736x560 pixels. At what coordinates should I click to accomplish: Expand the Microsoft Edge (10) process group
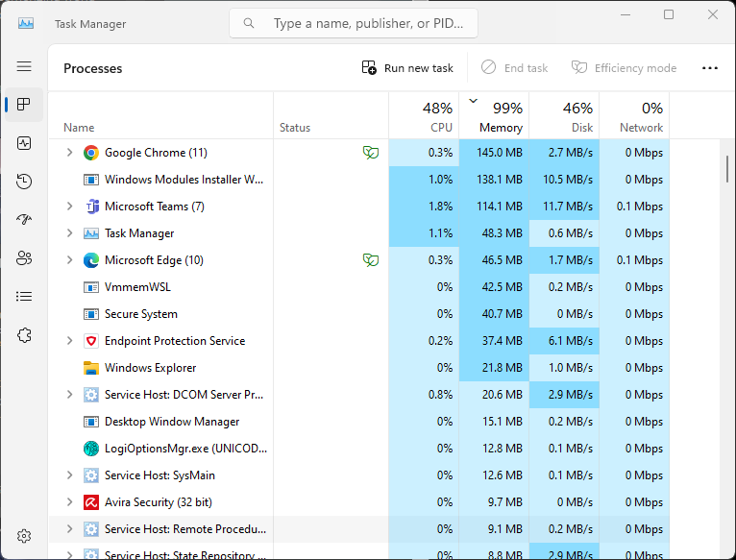pyautogui.click(x=69, y=260)
